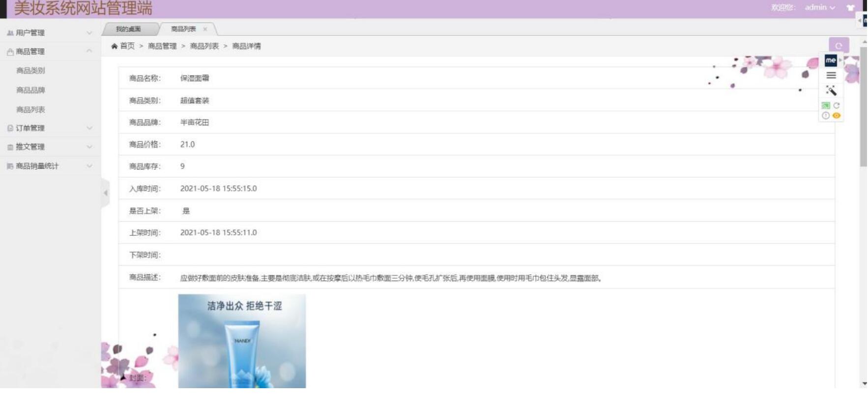The height and width of the screenshot is (399, 868).
Task: Click the 推文管理 list icon
Action: (10, 147)
